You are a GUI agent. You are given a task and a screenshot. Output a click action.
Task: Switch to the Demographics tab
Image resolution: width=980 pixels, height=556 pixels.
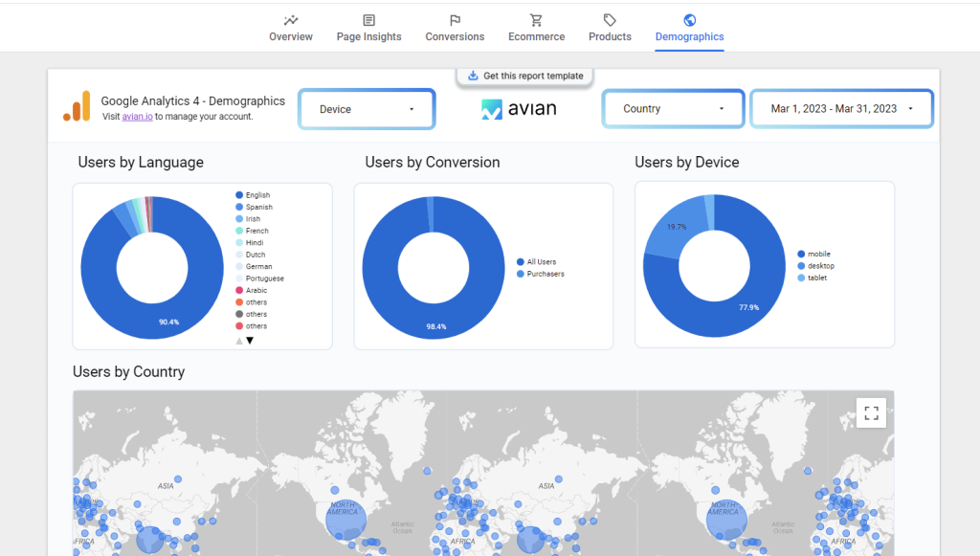click(x=689, y=35)
